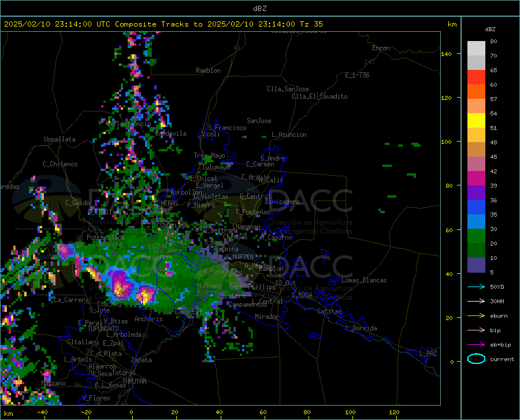520x420 pixels.
Task: Click the golden 51 dBZ color swatch
Action: tap(476, 135)
